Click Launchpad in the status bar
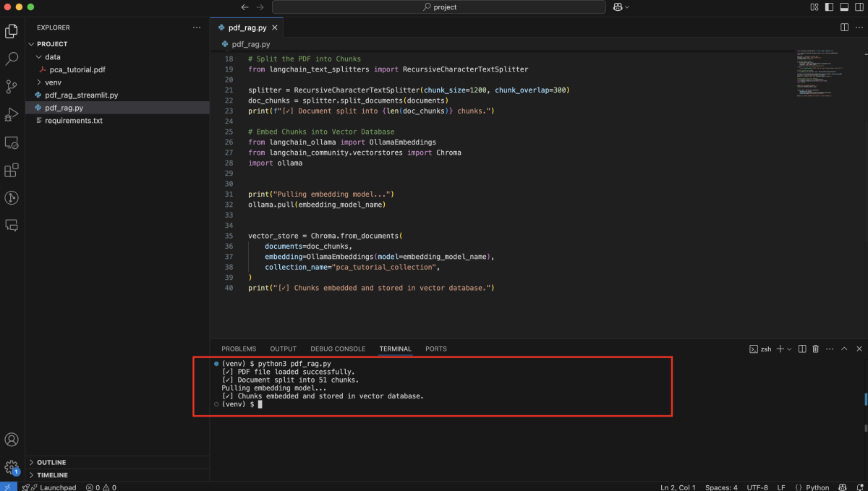 [x=49, y=487]
